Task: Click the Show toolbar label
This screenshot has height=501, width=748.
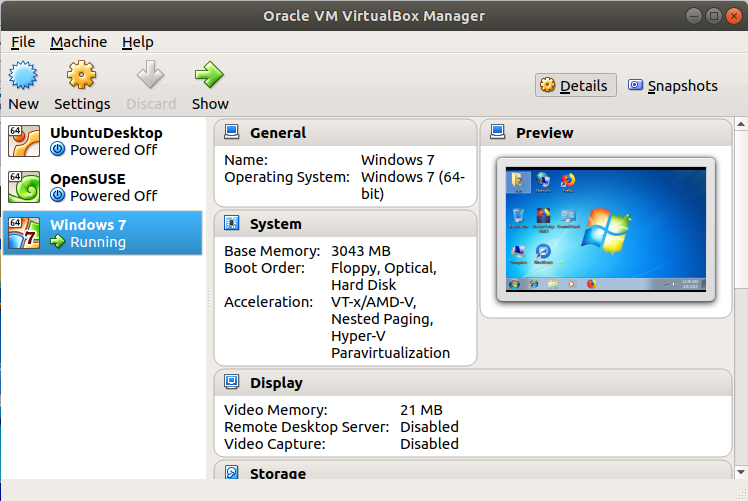Action: pos(210,104)
